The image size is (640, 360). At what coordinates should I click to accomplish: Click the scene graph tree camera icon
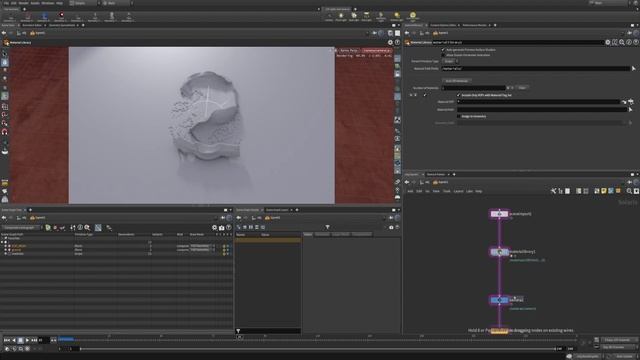point(222,228)
